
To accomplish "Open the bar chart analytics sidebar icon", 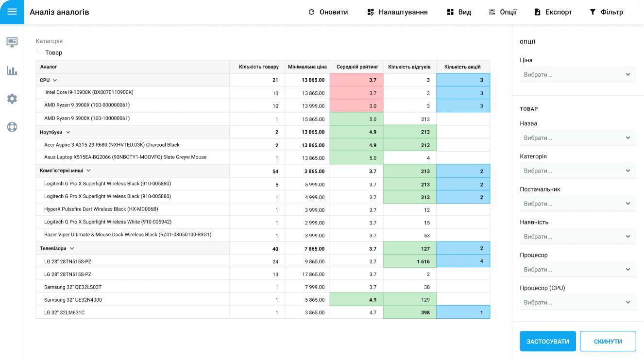I will pyautogui.click(x=12, y=70).
